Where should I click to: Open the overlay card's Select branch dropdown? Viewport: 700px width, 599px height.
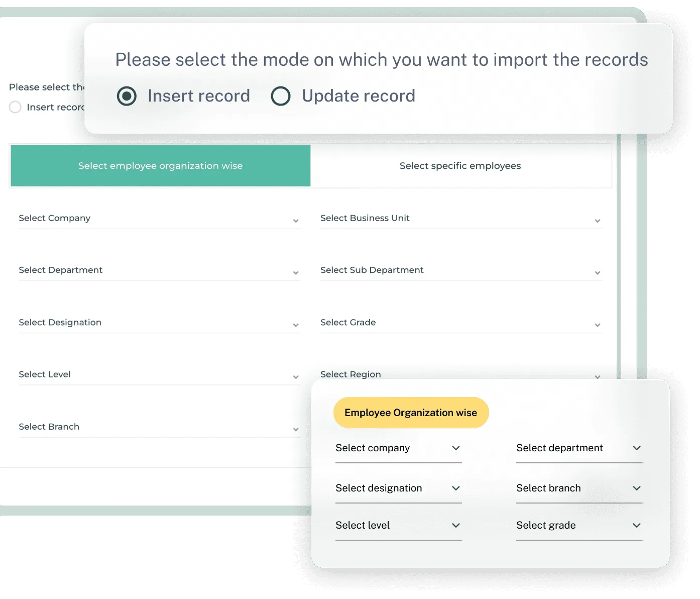pos(579,488)
